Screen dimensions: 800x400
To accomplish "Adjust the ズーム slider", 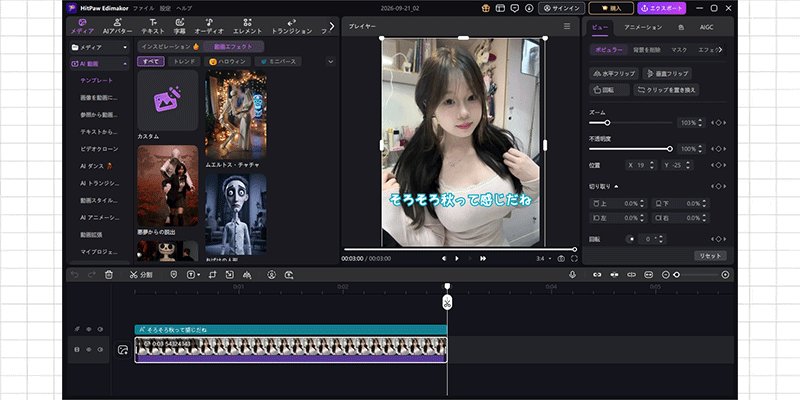I will point(631,122).
